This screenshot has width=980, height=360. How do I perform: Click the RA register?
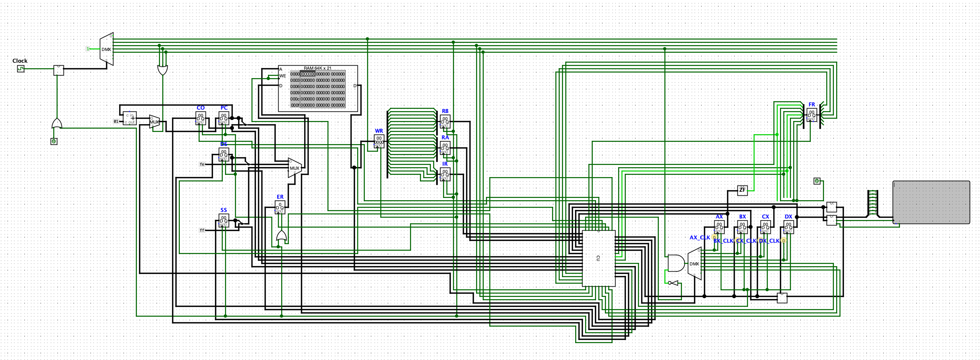(x=445, y=148)
